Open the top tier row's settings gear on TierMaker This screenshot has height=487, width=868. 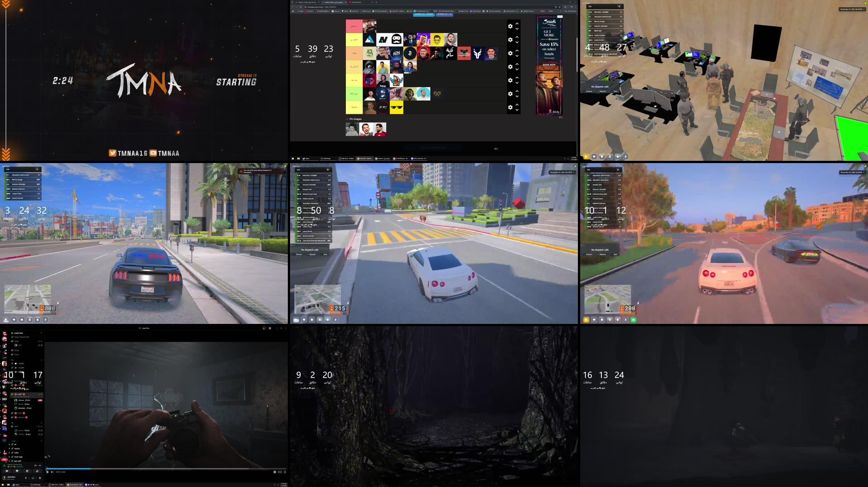[x=510, y=26]
